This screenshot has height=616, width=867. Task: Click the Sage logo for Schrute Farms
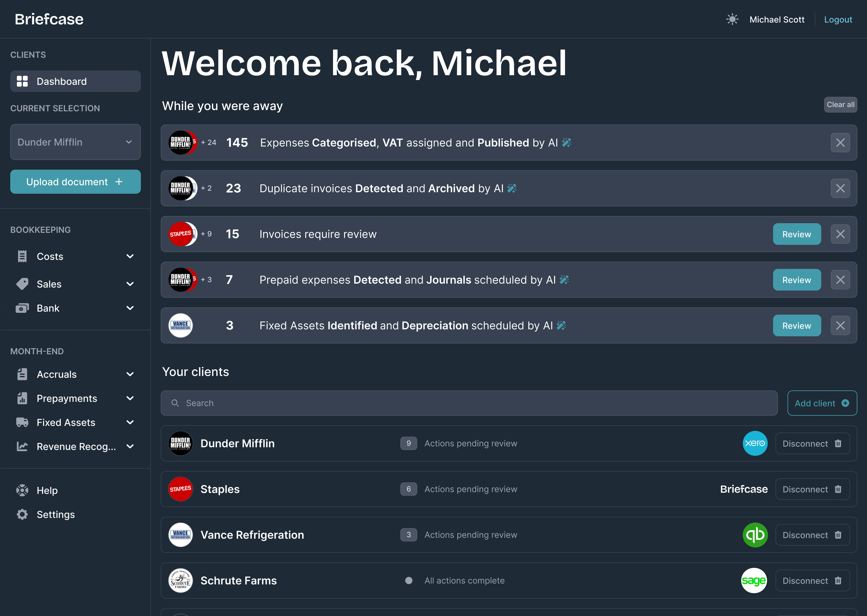tap(754, 580)
